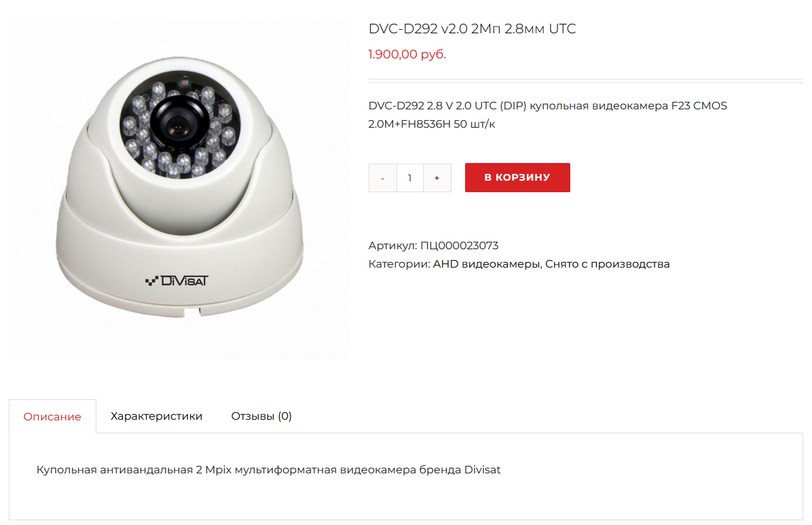Click the Купольная антивандальная description paragraph
This screenshot has height=525, width=812.
click(x=268, y=469)
